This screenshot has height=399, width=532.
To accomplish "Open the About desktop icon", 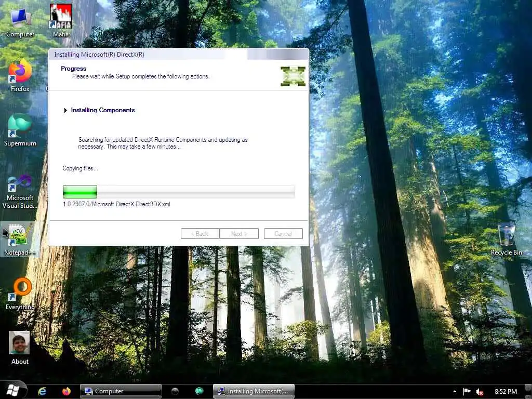I will (20, 348).
